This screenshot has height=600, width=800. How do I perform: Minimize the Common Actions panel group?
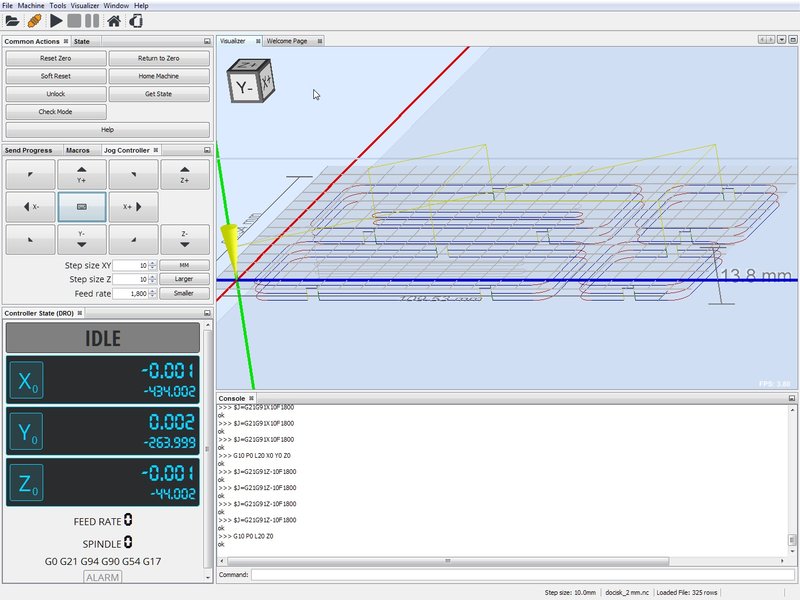point(207,41)
